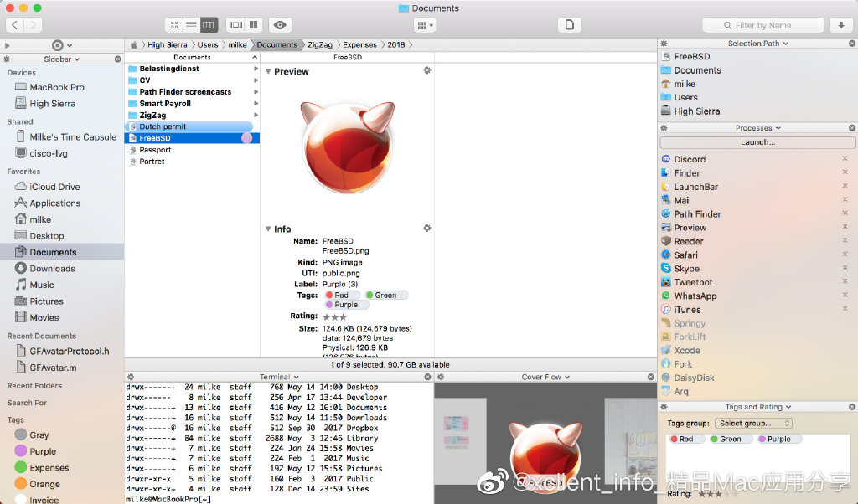Click the Green tag in Info
This screenshot has height=504, width=858.
click(385, 295)
